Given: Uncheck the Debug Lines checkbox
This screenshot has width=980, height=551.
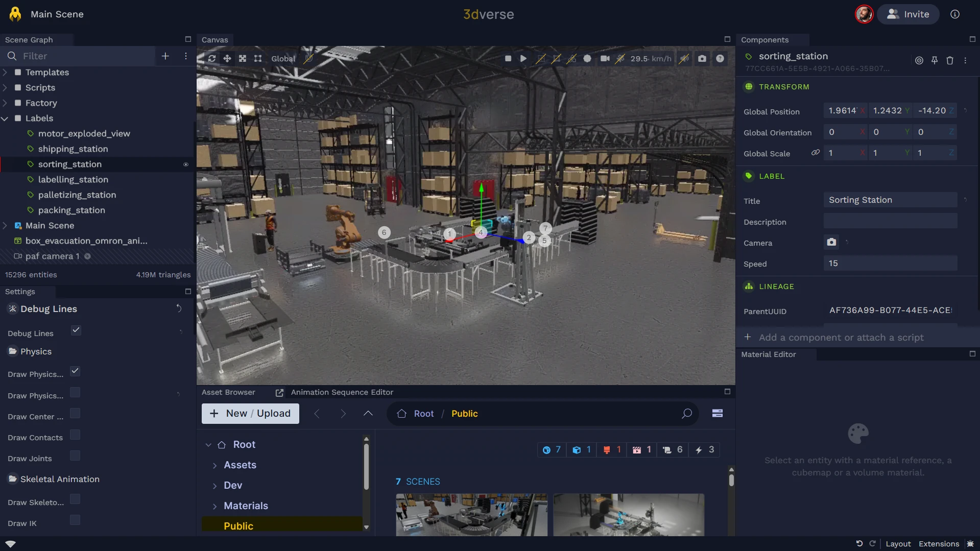Looking at the screenshot, I should [76, 330].
